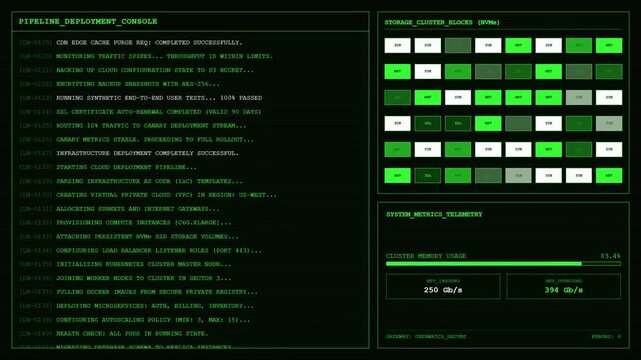The image size is (641, 360).
Task: Click the NET_OUTBOUND 394 Gb/s box
Action: click(x=563, y=286)
